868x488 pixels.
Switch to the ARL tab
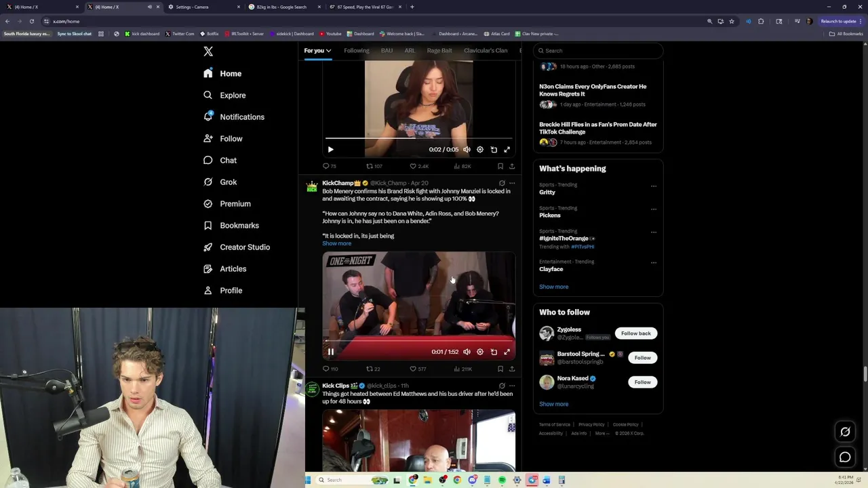pyautogui.click(x=410, y=50)
